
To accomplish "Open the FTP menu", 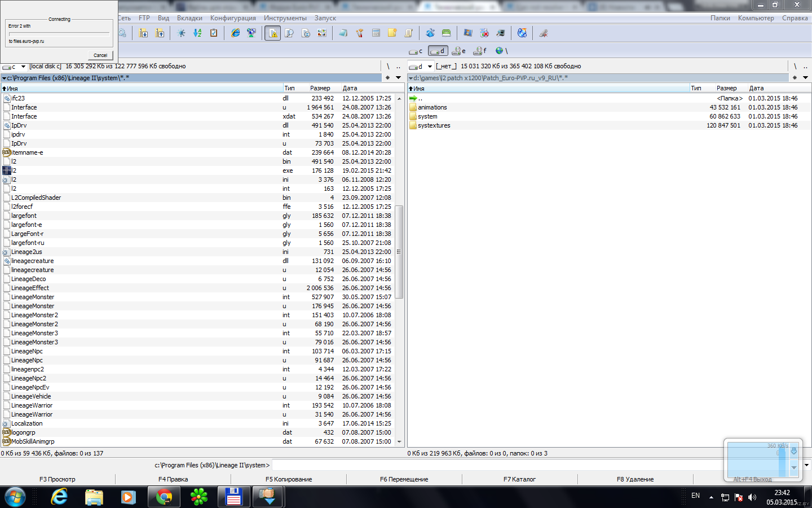I will (144, 18).
